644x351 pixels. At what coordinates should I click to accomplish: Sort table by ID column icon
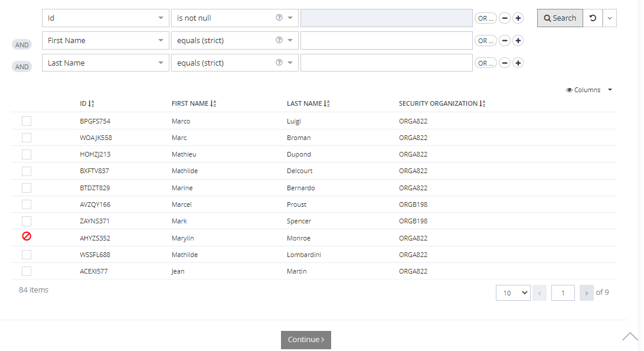(91, 104)
